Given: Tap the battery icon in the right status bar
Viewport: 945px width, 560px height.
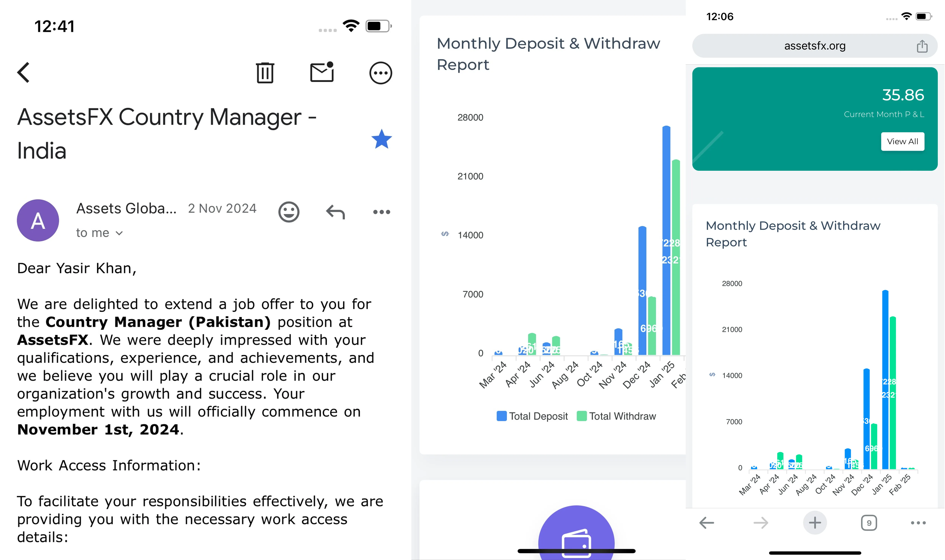Looking at the screenshot, I should click(x=923, y=17).
